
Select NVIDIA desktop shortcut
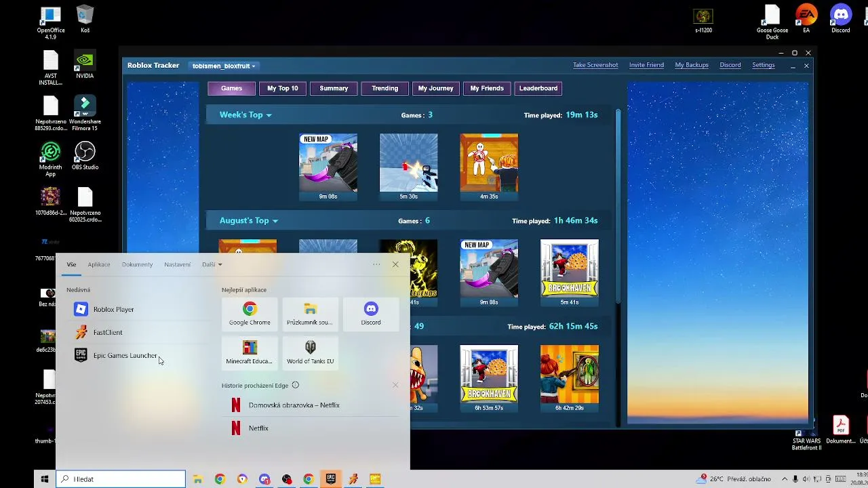tap(85, 65)
